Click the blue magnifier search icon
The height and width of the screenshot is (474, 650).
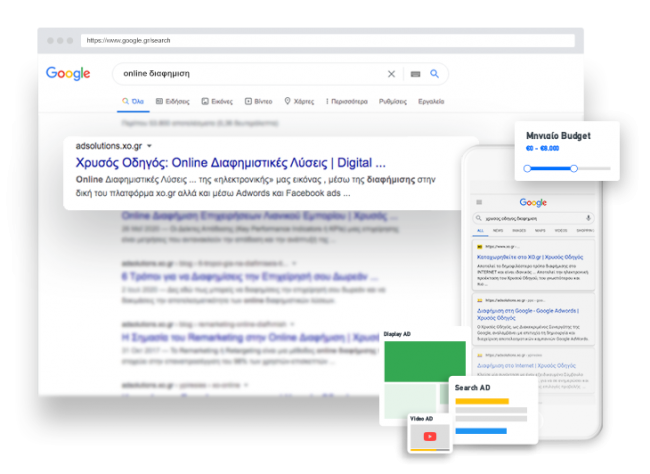(434, 73)
